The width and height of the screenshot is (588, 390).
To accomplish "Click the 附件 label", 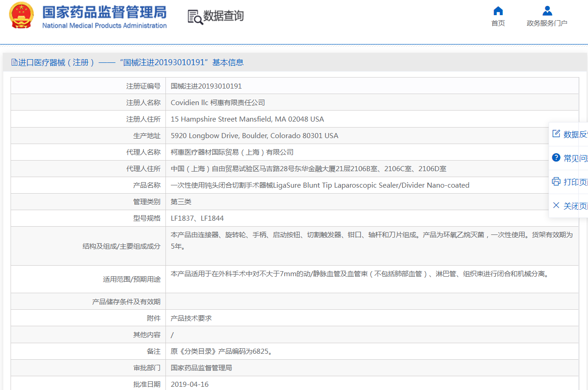I will [x=154, y=318].
